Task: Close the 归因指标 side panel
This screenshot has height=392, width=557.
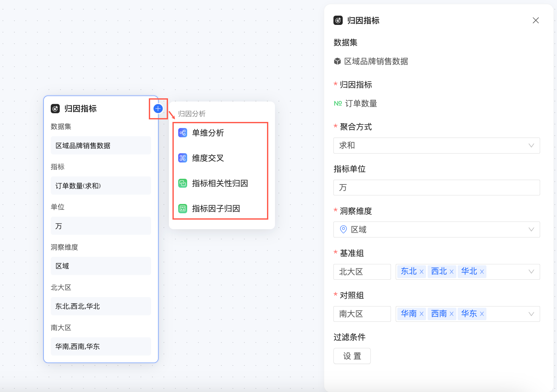Action: point(536,20)
